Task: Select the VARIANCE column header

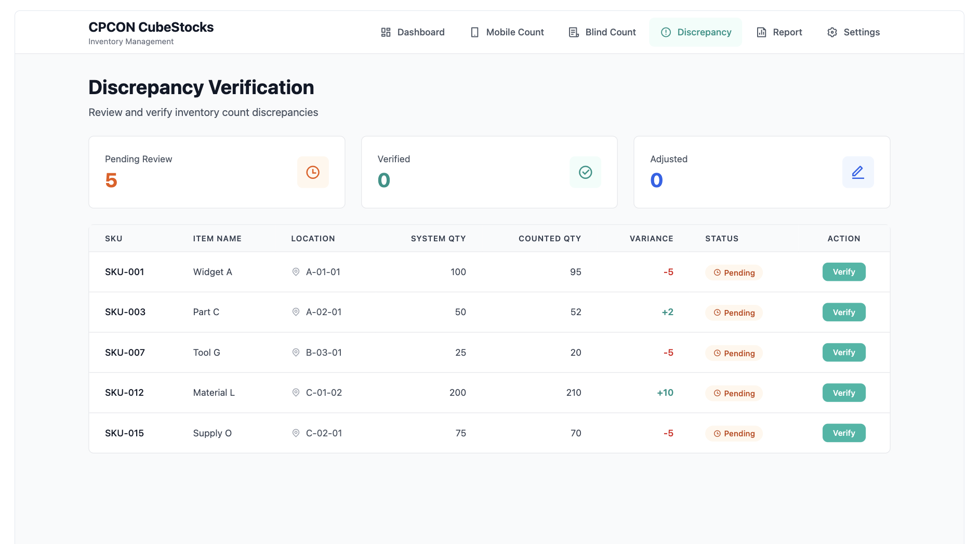Action: pos(651,238)
